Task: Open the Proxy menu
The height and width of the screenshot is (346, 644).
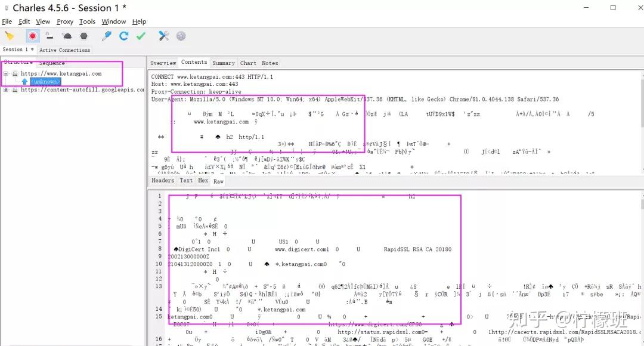Action: click(65, 21)
